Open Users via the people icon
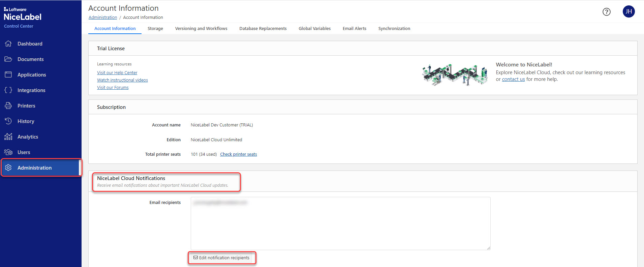The width and height of the screenshot is (644, 267). 8,152
